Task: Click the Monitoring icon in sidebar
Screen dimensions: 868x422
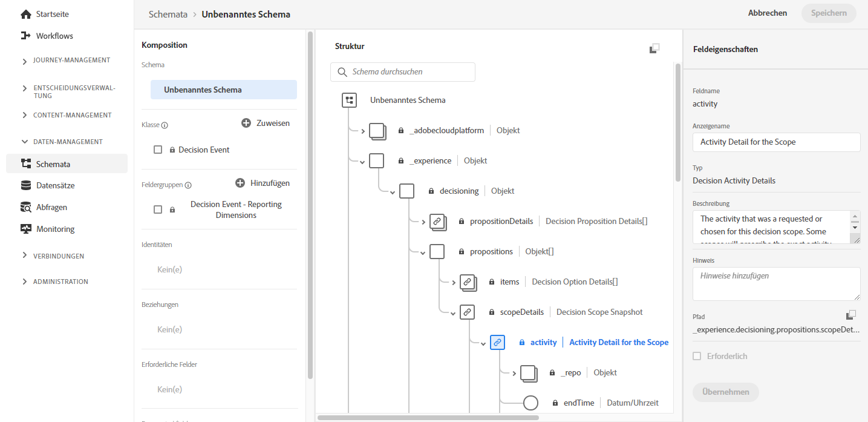Action: tap(25, 229)
